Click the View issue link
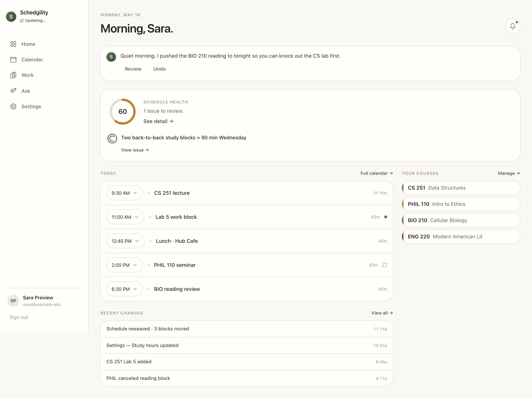Image resolution: width=532 pixels, height=398 pixels. (x=135, y=150)
